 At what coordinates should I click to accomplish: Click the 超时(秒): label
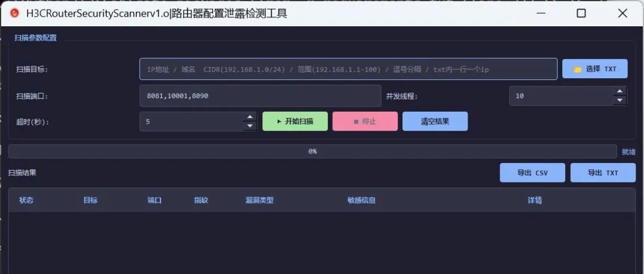click(x=32, y=122)
